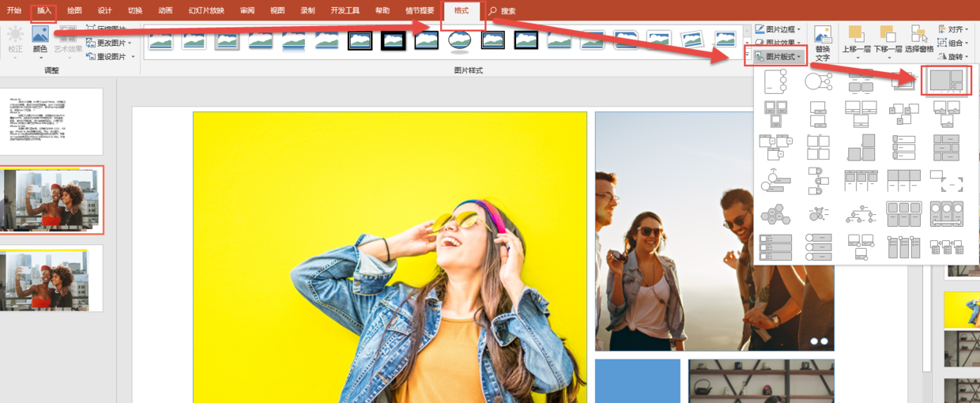Click 重设图片 (Reset Picture) button
Screen dimensions: 980x403
click(111, 57)
